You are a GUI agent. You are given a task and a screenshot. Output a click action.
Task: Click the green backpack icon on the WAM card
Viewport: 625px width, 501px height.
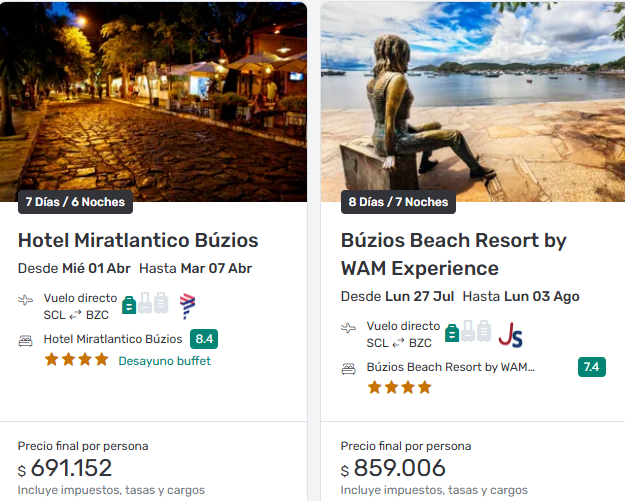tap(452, 331)
